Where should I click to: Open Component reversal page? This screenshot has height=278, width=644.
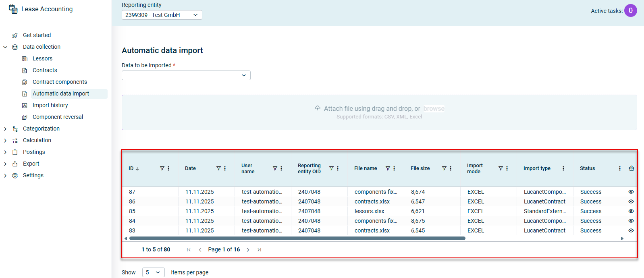pyautogui.click(x=58, y=117)
